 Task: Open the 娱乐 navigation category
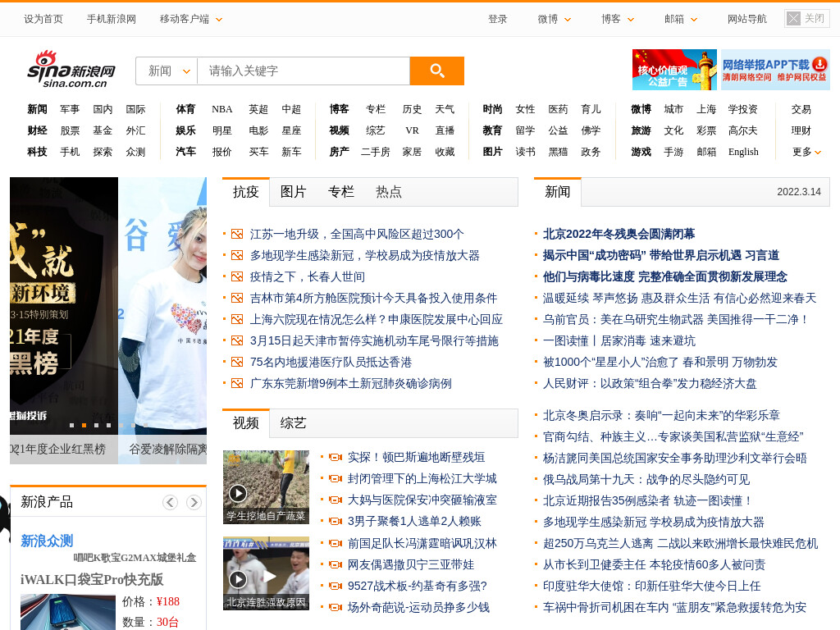pyautogui.click(x=185, y=130)
